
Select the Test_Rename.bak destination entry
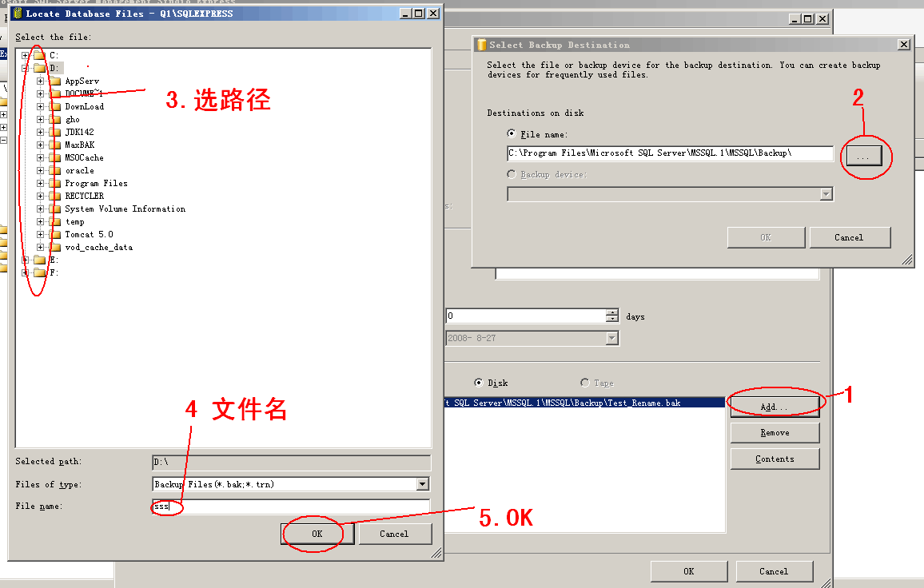[584, 403]
